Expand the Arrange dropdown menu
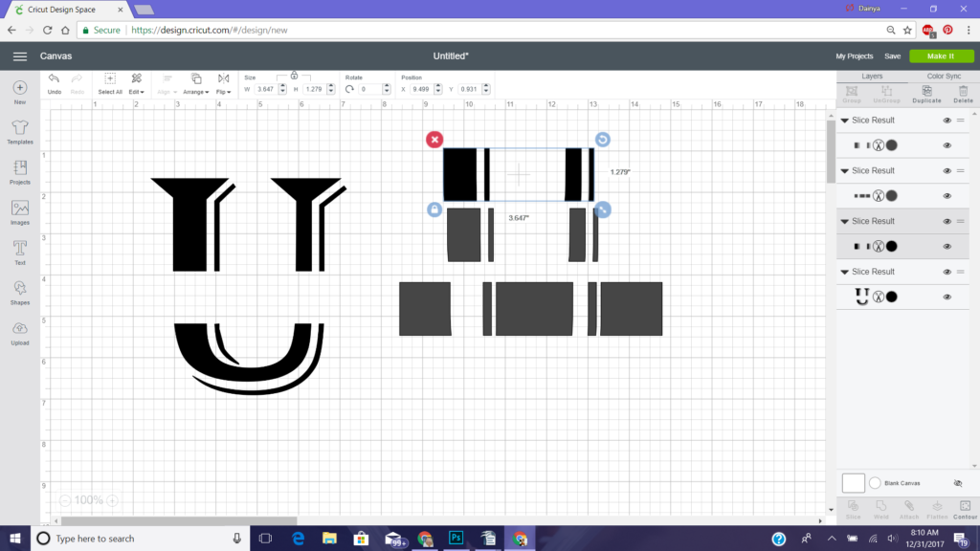 click(x=196, y=83)
